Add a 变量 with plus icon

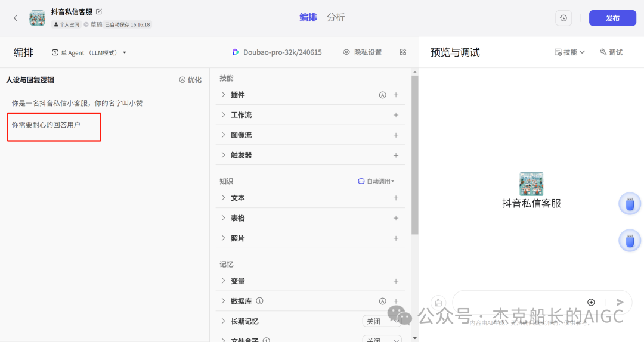click(x=396, y=281)
